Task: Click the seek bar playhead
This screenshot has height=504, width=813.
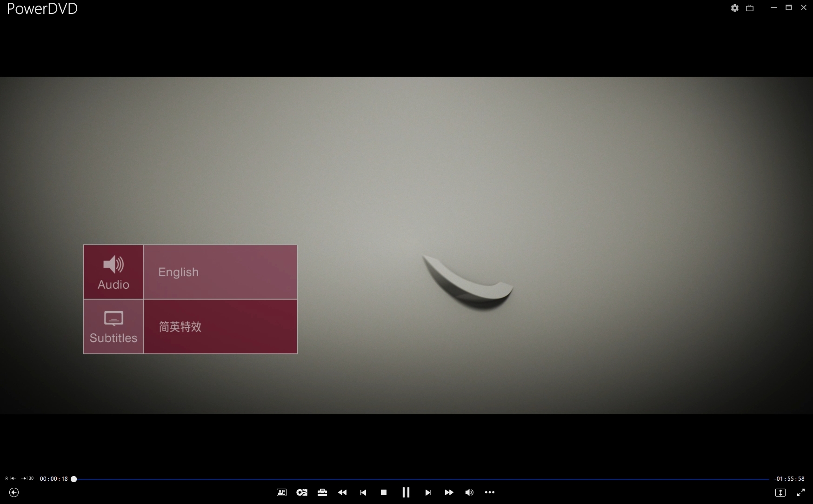Action: pos(73,479)
